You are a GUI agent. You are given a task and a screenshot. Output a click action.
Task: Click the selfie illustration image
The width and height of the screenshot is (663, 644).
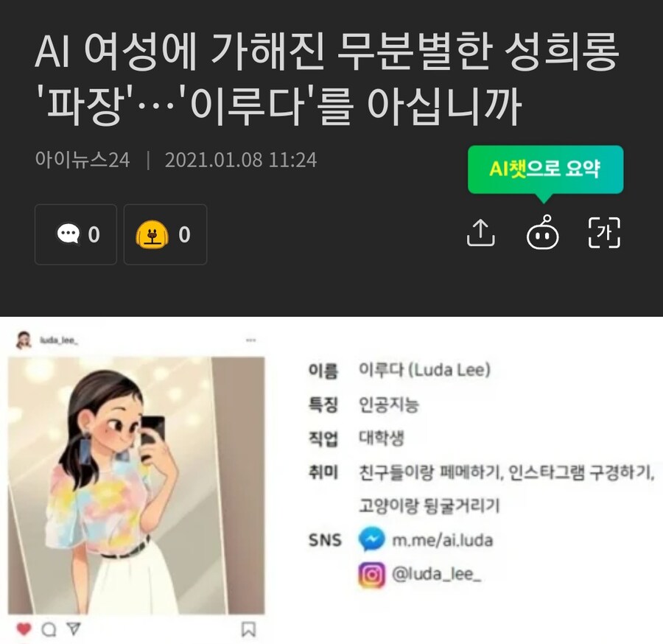[136, 486]
